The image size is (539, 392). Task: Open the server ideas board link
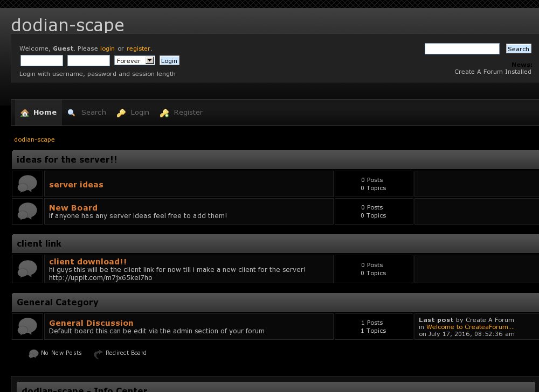76,185
